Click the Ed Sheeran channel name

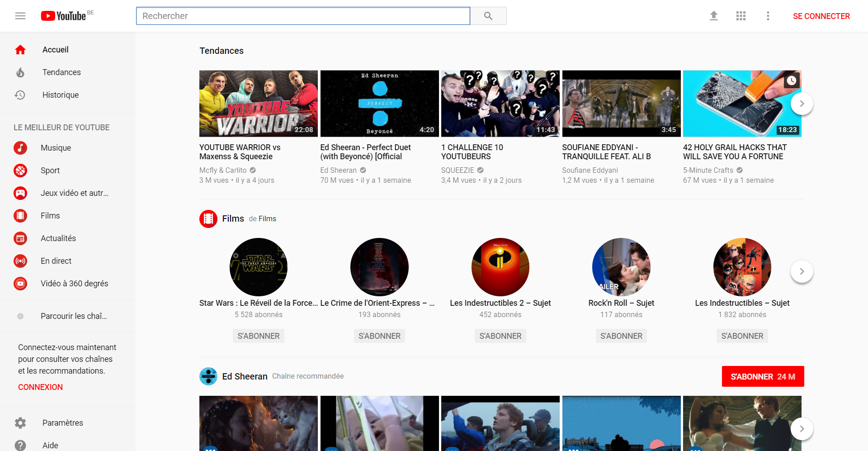point(245,376)
